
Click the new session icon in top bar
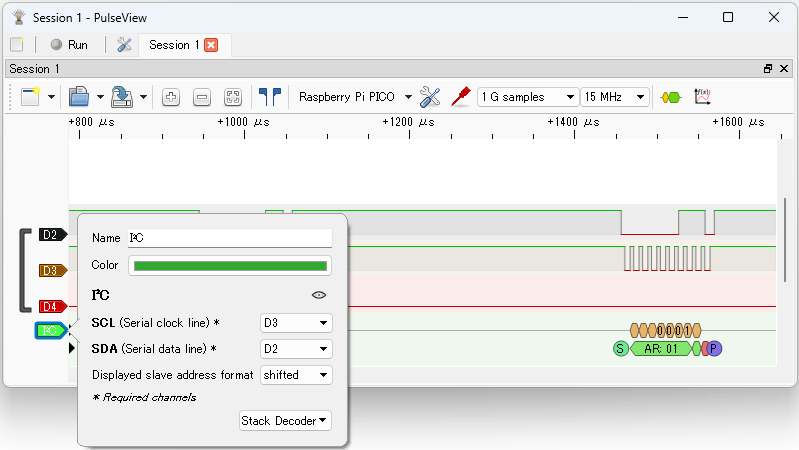17,45
